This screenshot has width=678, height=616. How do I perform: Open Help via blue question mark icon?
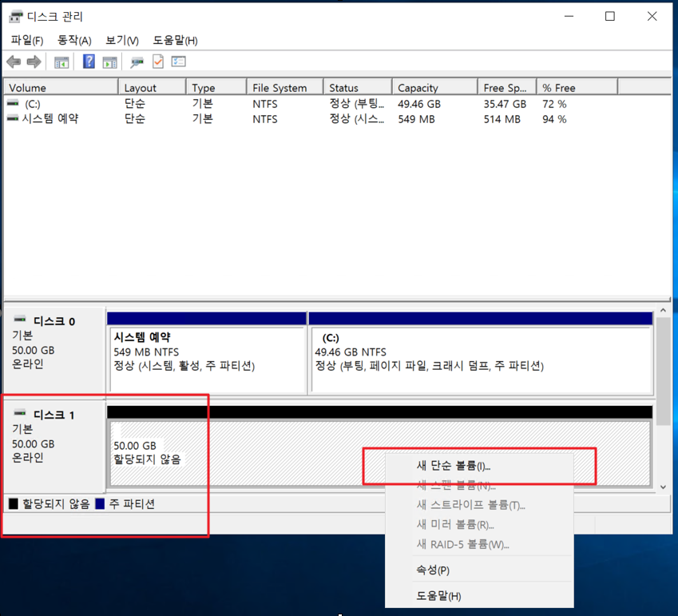click(89, 62)
